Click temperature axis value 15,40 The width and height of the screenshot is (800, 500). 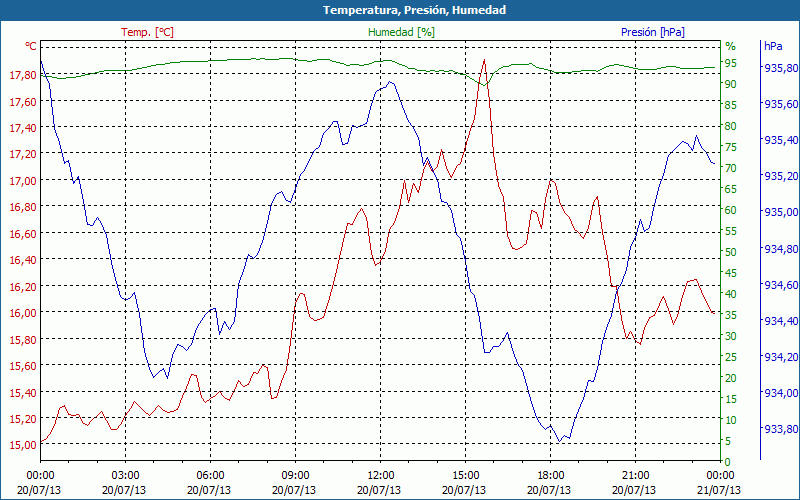[23, 392]
